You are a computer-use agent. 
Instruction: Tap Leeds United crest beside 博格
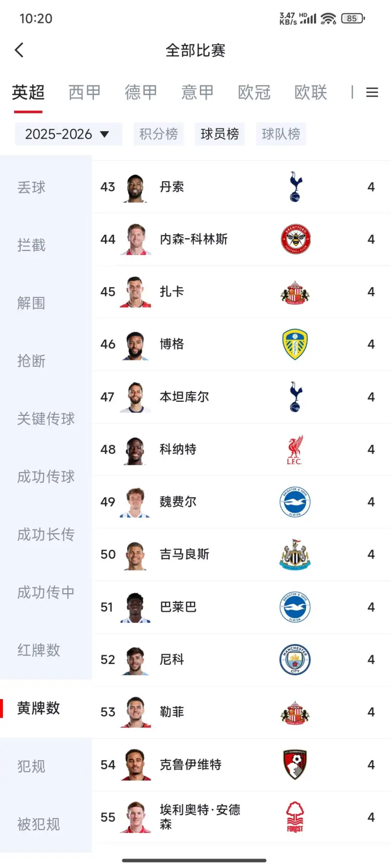pos(295,344)
